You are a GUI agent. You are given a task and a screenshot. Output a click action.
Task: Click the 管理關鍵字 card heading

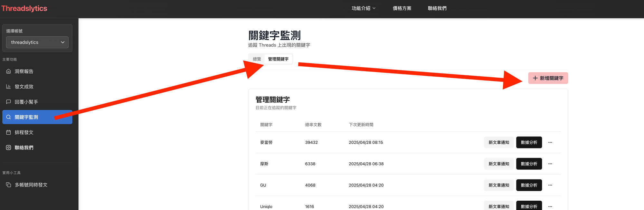click(273, 100)
